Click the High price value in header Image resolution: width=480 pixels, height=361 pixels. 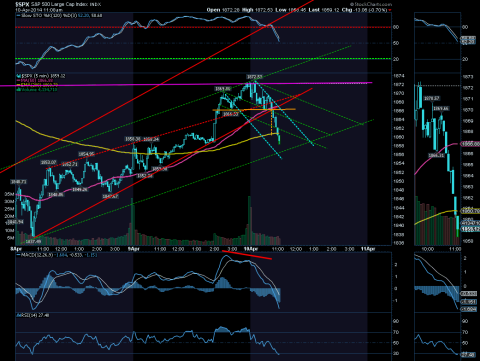point(265,10)
